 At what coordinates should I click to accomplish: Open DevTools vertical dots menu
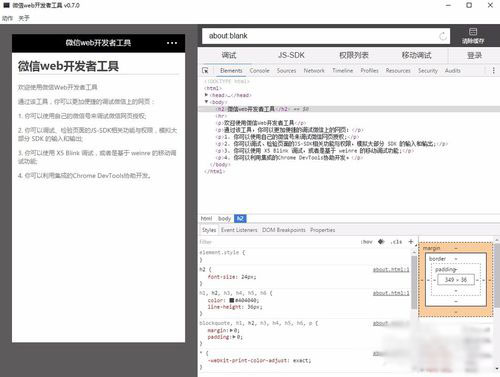tap(494, 70)
